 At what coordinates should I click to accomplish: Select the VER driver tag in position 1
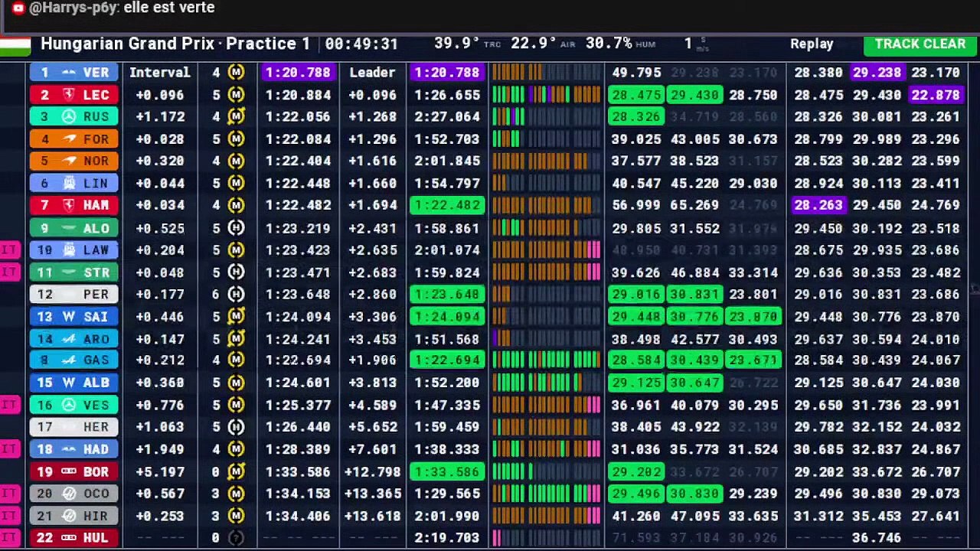(74, 73)
